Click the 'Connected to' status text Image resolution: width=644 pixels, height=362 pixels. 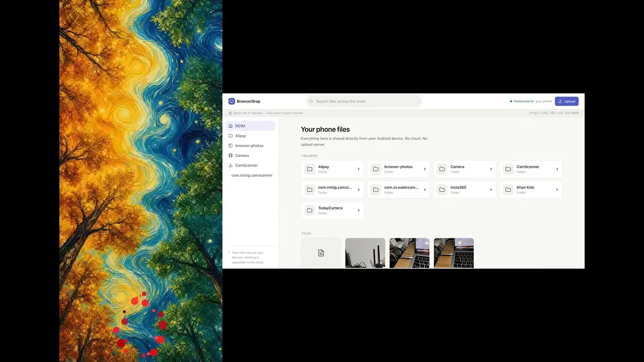tap(524, 102)
